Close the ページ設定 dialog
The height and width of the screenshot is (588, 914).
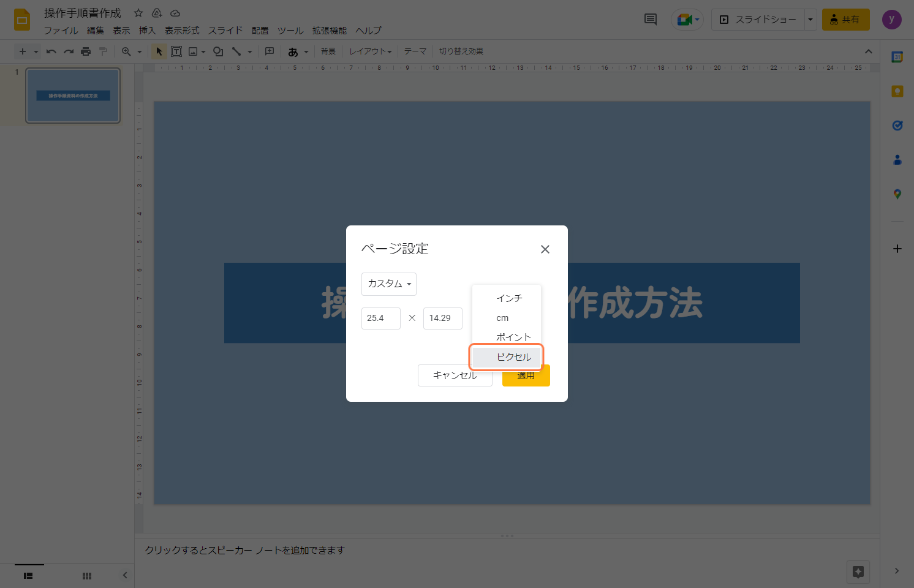[545, 249]
